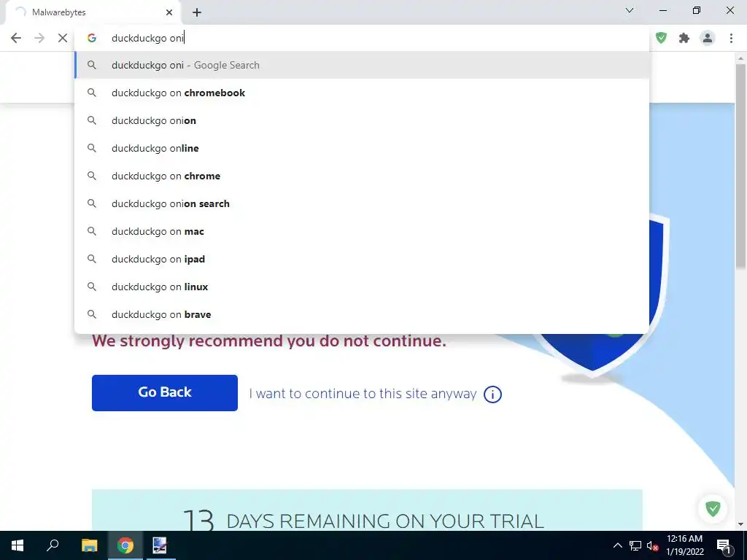Open the Windows Start menu
747x560 pixels.
click(x=18, y=545)
